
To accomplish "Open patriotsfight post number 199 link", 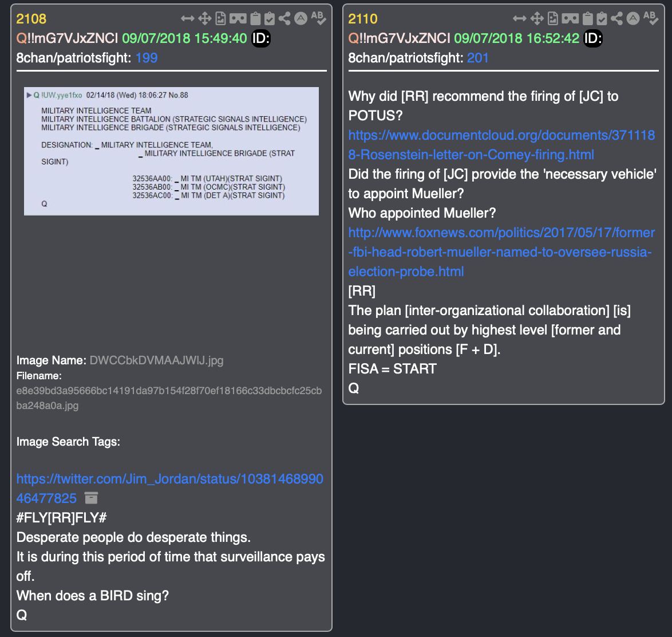I will pyautogui.click(x=147, y=58).
